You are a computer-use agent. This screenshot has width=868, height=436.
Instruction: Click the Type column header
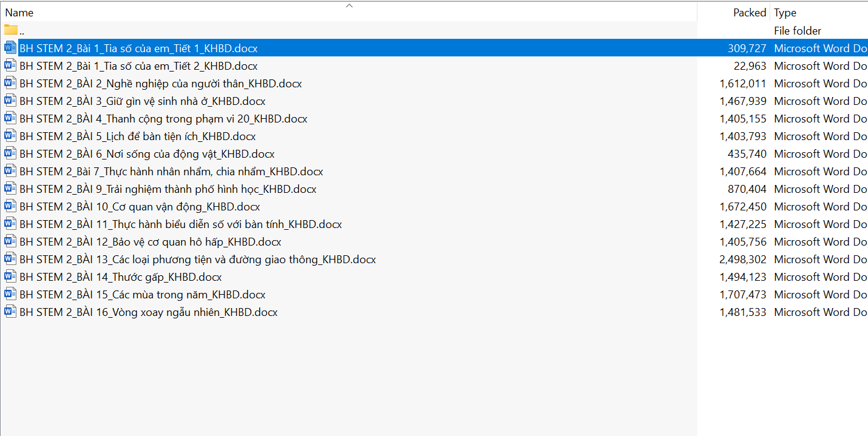tap(785, 13)
